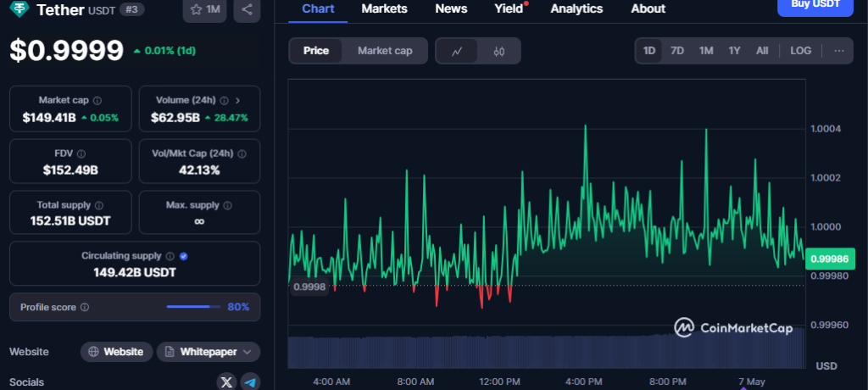
Task: Open the share icon button
Action: pyautogui.click(x=247, y=9)
